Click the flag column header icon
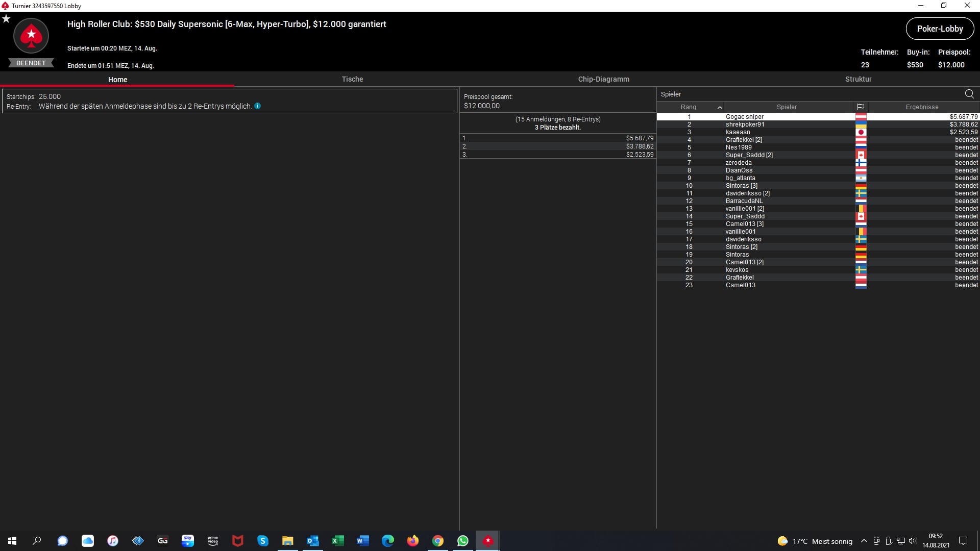980x551 pixels. tap(861, 107)
